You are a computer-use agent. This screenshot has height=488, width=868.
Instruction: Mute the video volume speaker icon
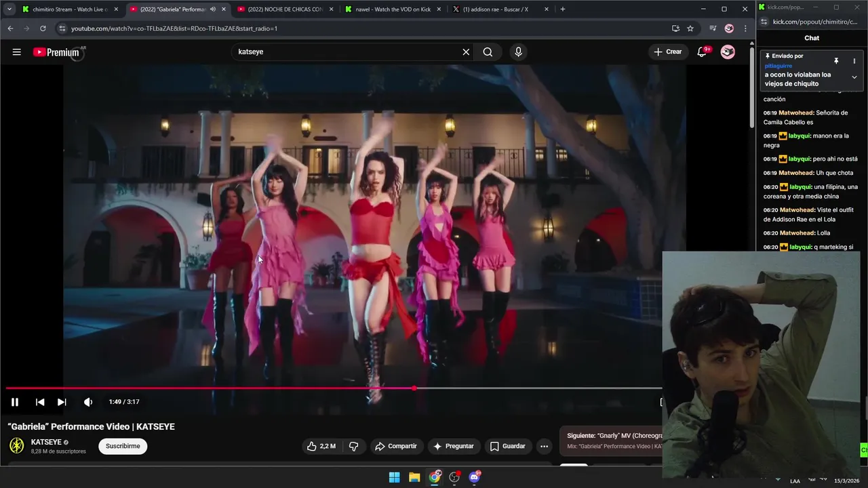(87, 402)
